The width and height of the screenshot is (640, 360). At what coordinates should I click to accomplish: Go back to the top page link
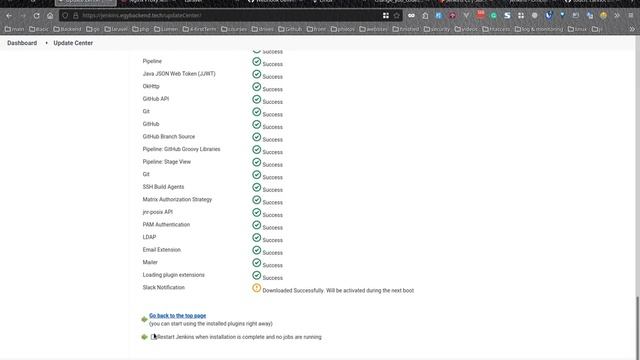click(x=178, y=316)
